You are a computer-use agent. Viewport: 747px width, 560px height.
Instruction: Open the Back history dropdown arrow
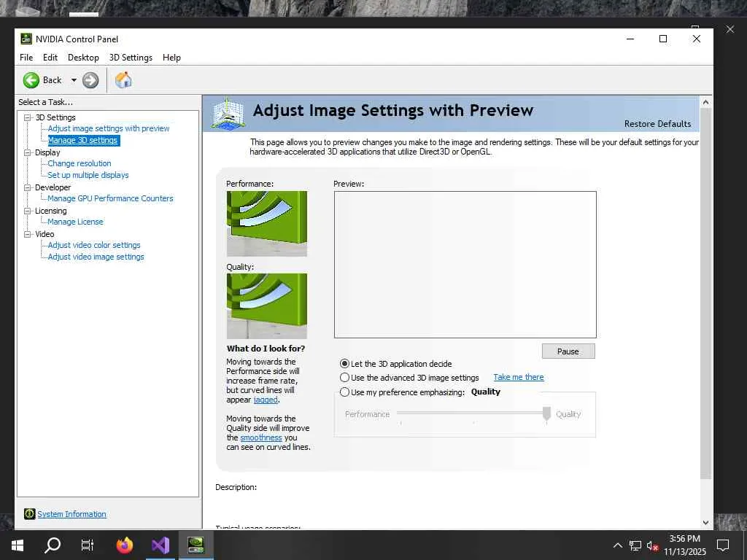click(74, 80)
